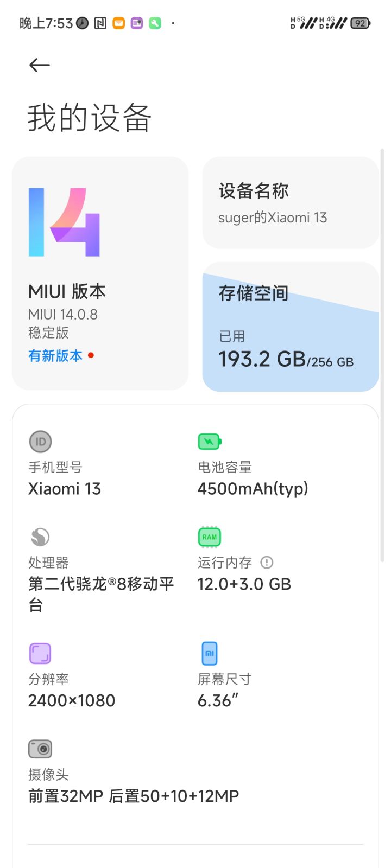Open the 设备名称 card
Image resolution: width=391 pixels, height=868 pixels.
pos(291,203)
